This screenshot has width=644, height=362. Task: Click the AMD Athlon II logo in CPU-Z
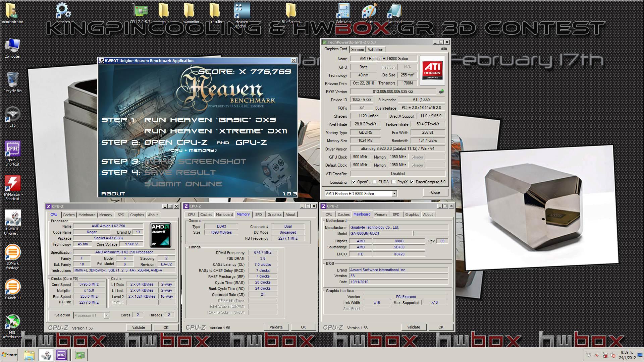pos(160,235)
